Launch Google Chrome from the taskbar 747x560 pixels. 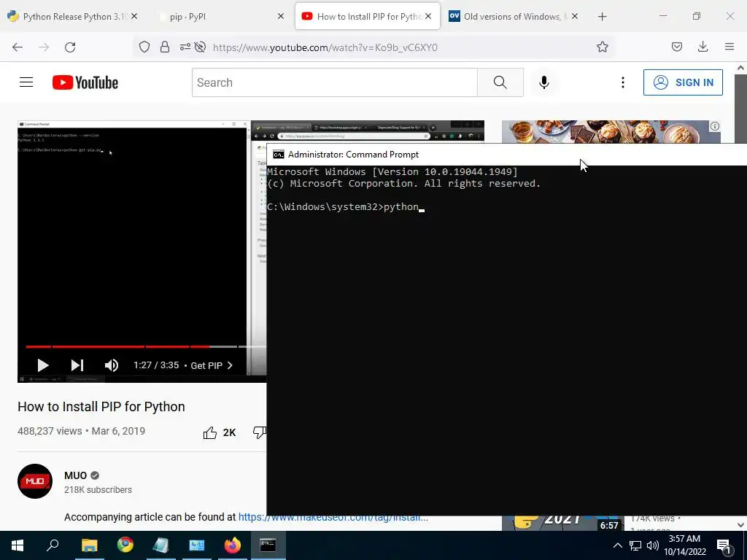tap(125, 545)
